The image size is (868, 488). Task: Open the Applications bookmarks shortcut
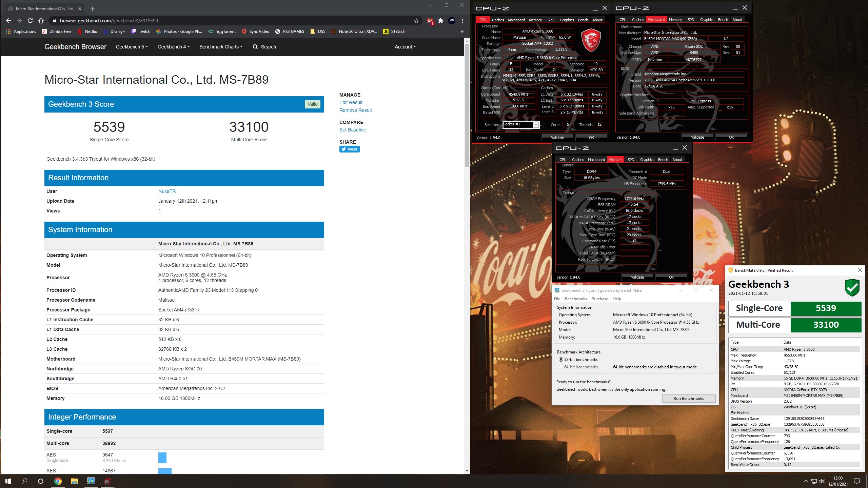pos(21,32)
